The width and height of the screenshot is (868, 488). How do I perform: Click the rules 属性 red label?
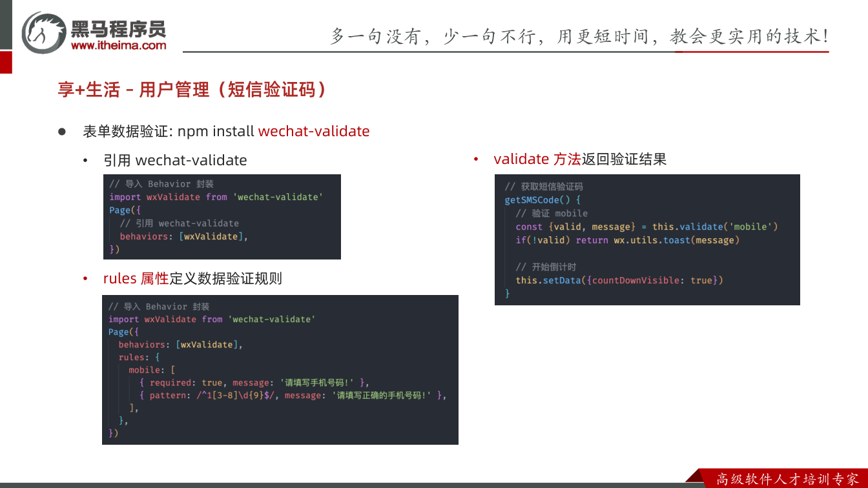136,278
